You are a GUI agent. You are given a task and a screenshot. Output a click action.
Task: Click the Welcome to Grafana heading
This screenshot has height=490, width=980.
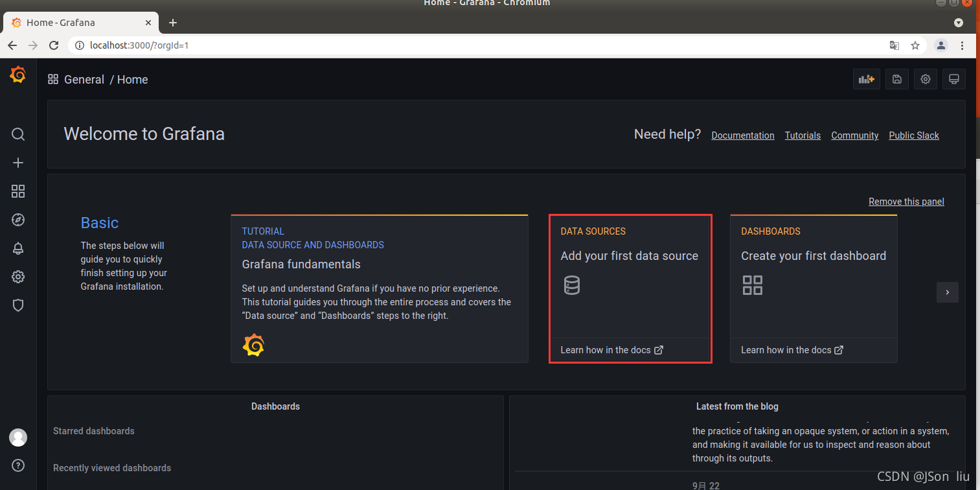144,134
